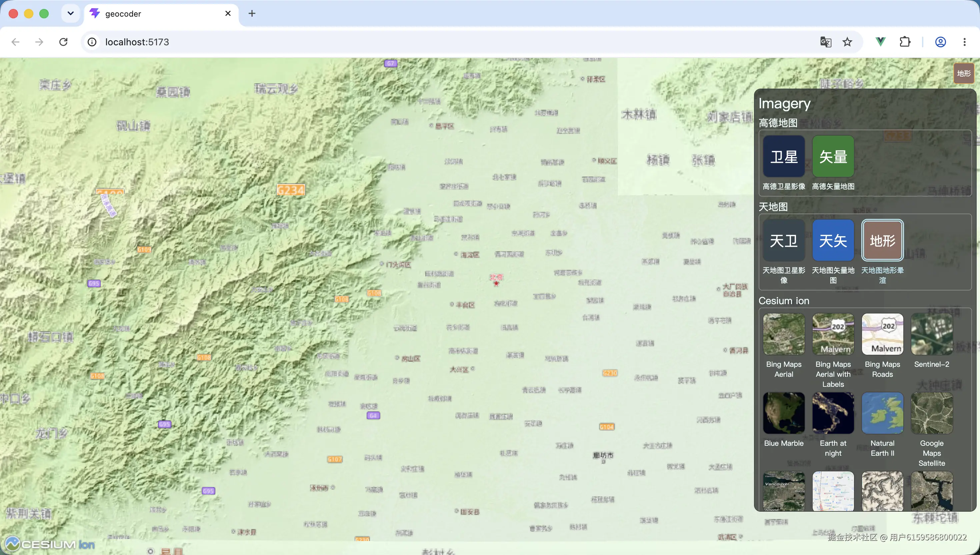Click the 天地图 section heading
The width and height of the screenshot is (980, 555).
coord(773,207)
